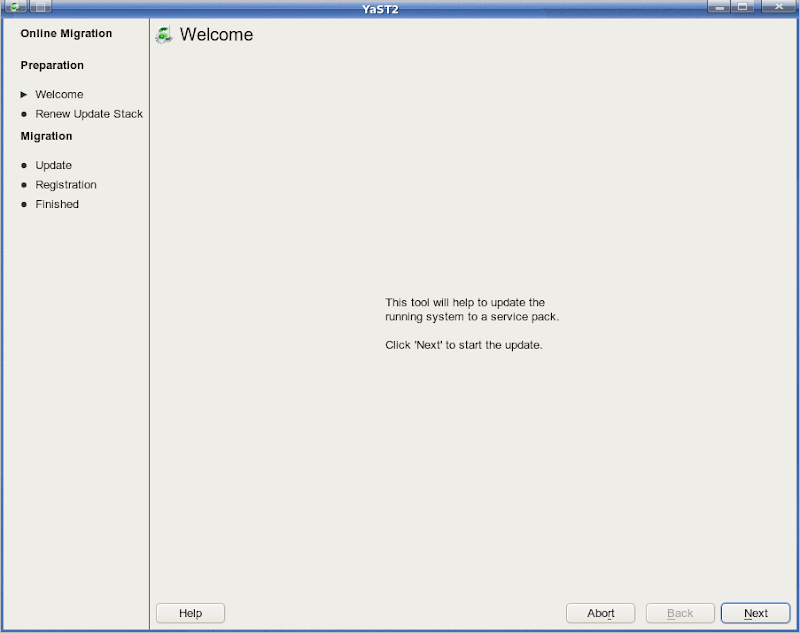800x633 pixels.
Task: Click the Online Migration title
Action: [x=66, y=33]
